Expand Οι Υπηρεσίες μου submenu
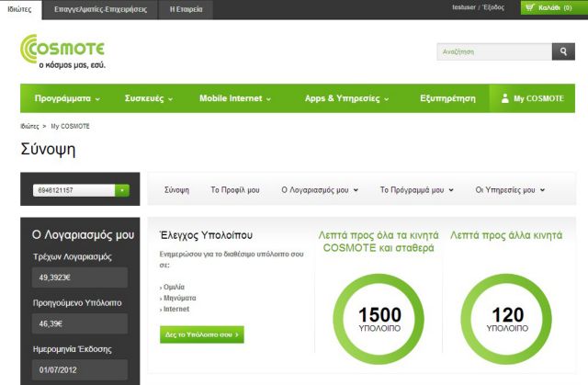Viewport: 588px width, 385px height. coord(511,190)
